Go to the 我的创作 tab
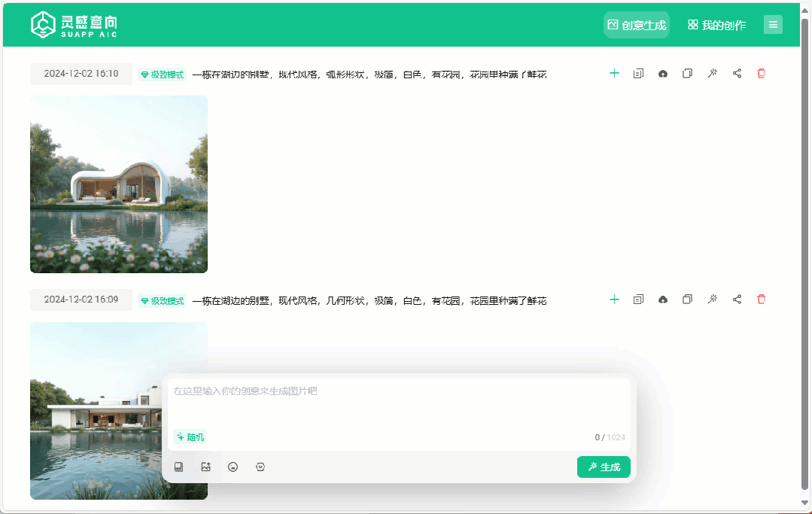Image resolution: width=812 pixels, height=514 pixels. 716,25
